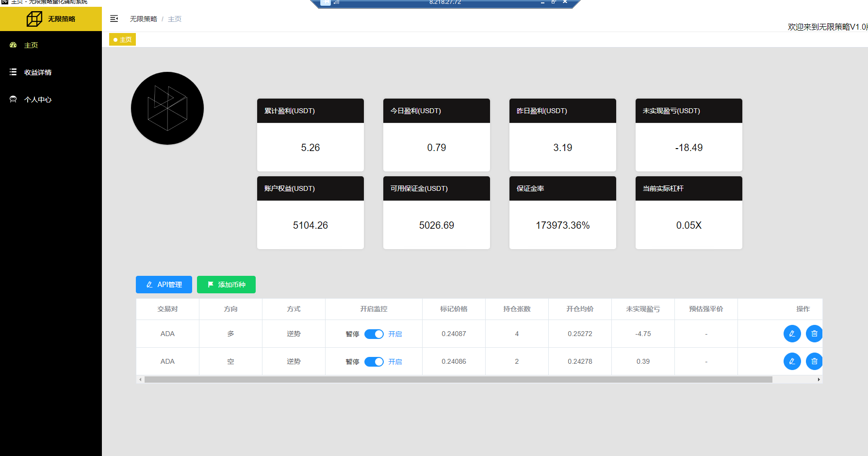868x456 pixels.
Task: Open API管理 button
Action: pyautogui.click(x=164, y=285)
